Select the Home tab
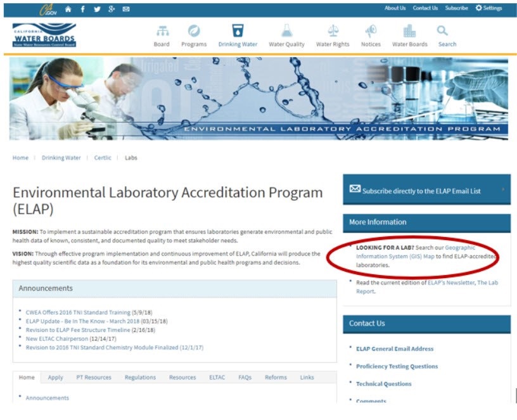This screenshot has height=420, width=517. click(27, 377)
